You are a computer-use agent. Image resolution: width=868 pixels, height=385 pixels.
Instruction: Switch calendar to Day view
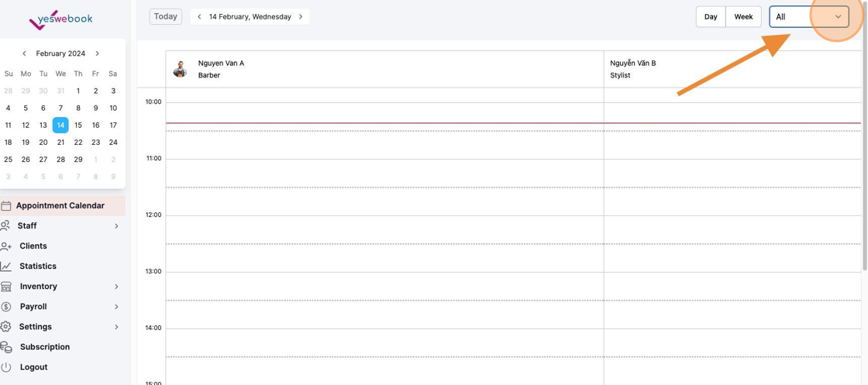(x=711, y=16)
